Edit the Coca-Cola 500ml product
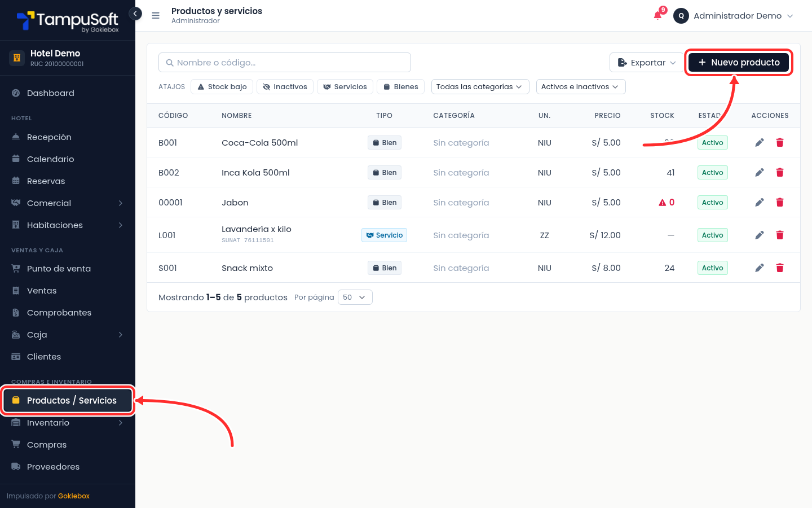The height and width of the screenshot is (508, 812). click(760, 143)
